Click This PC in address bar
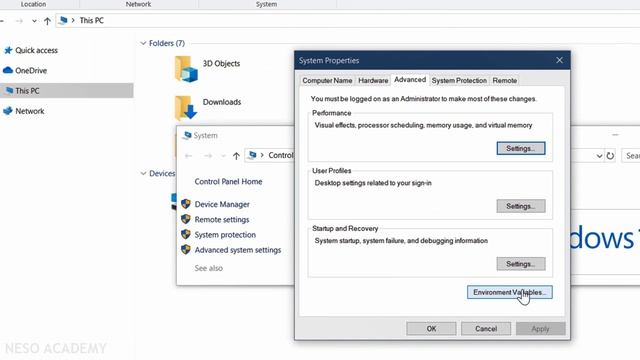 point(91,20)
